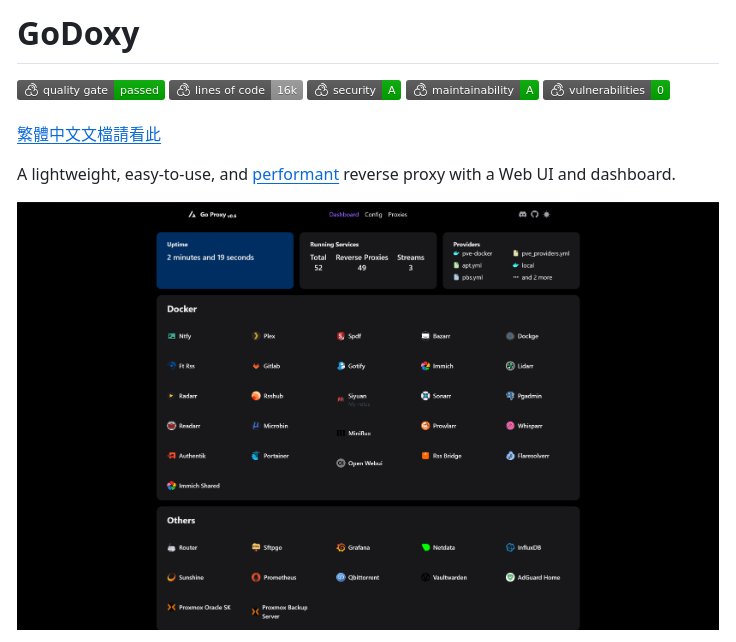
Task: Click the GitHub icon in dashboard header
Action: coord(534,214)
